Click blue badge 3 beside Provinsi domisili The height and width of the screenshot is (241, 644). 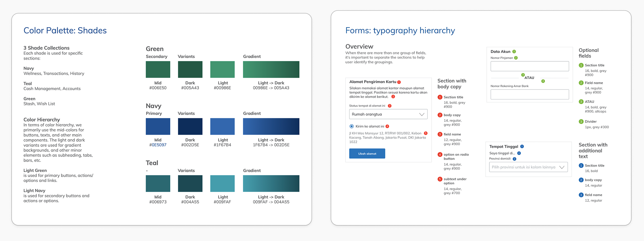(x=515, y=159)
